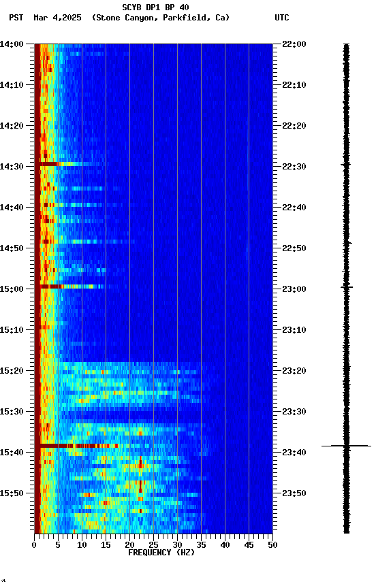Click the '15:10' PST time label
Screen dimensions: 376x588
pyautogui.click(x=12, y=330)
